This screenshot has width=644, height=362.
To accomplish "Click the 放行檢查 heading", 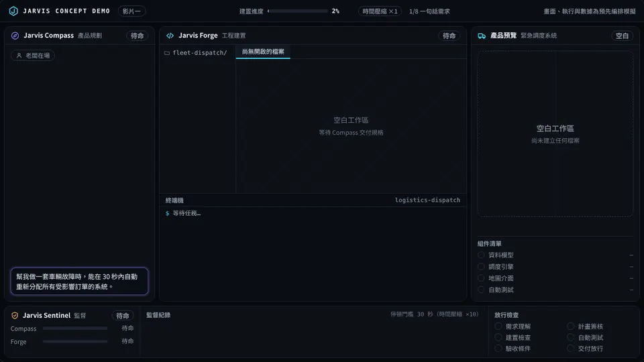I will click(506, 315).
